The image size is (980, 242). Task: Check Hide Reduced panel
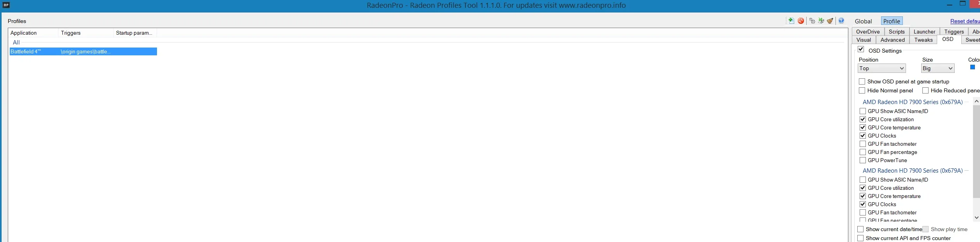point(925,90)
